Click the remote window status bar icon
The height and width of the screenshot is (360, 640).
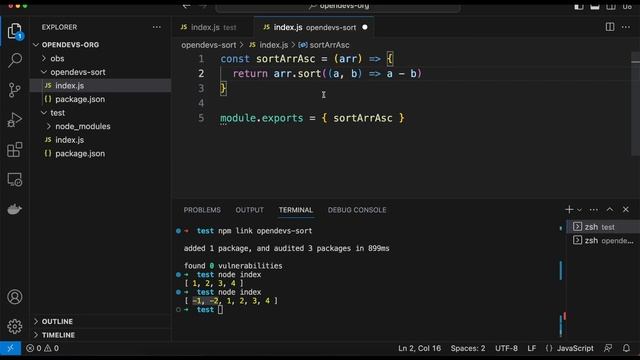click(10, 348)
